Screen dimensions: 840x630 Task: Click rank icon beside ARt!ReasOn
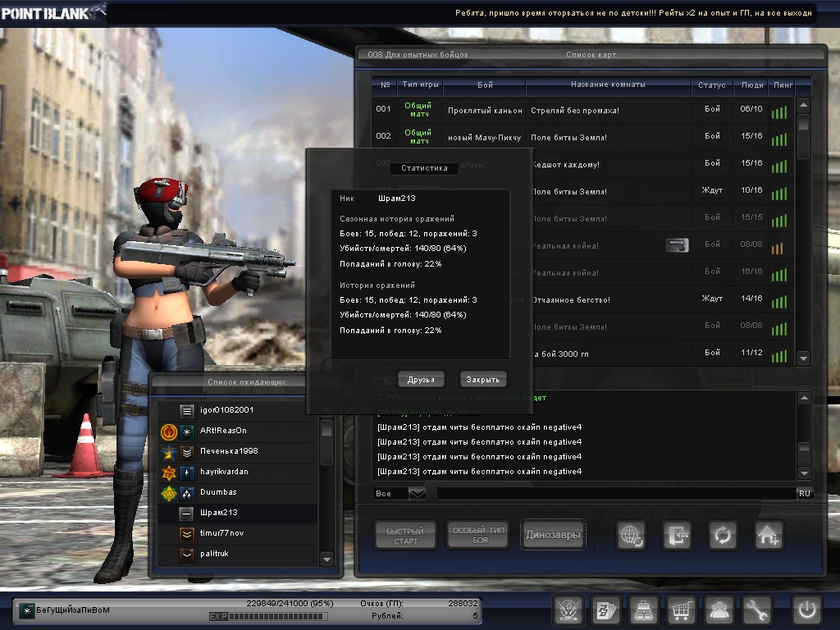186,431
